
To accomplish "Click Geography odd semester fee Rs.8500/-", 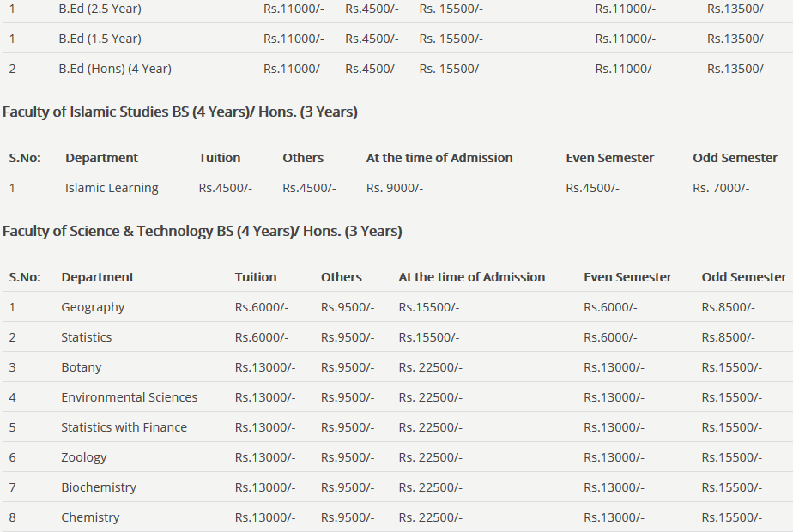I will (x=728, y=307).
